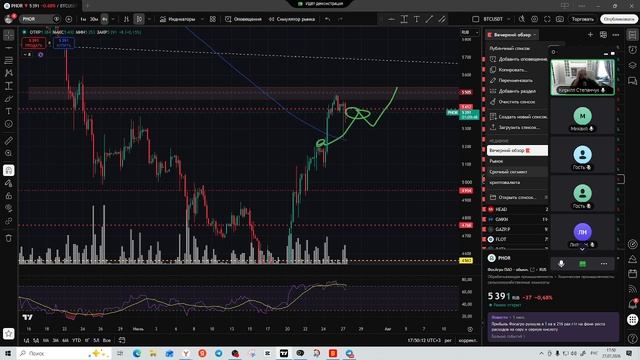Open the Fibonacci retracement tools

(9, 60)
